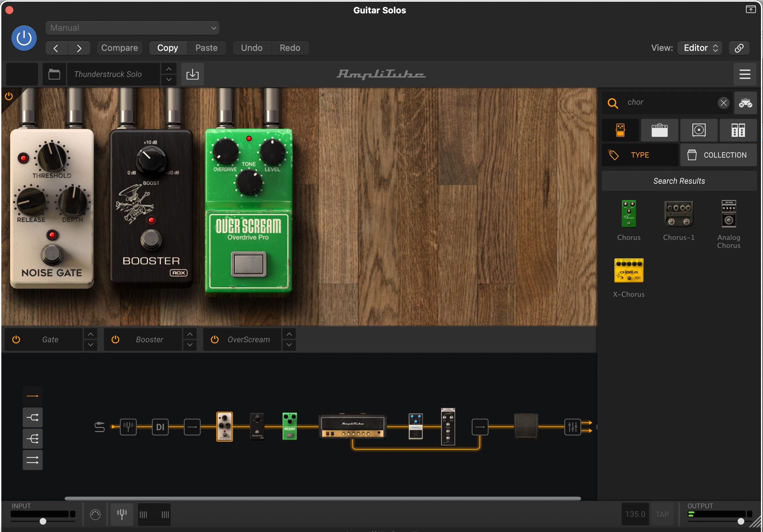Click the Undo button
The height and width of the screenshot is (532, 763).
(252, 48)
